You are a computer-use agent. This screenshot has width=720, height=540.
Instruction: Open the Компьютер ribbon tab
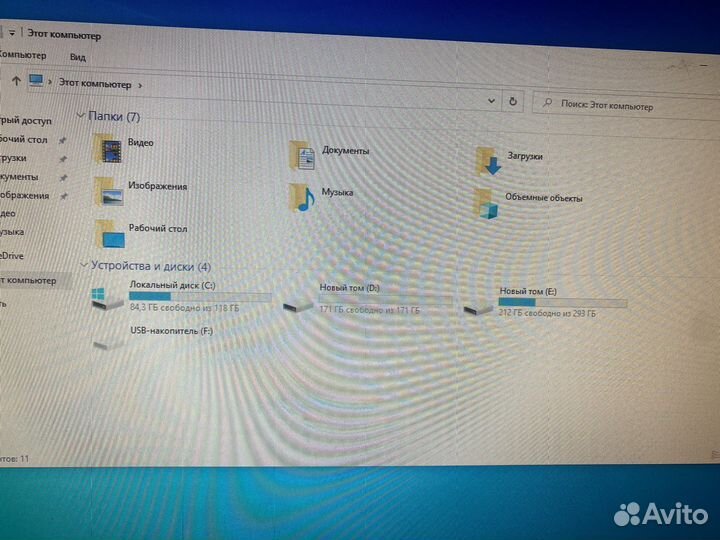22,55
